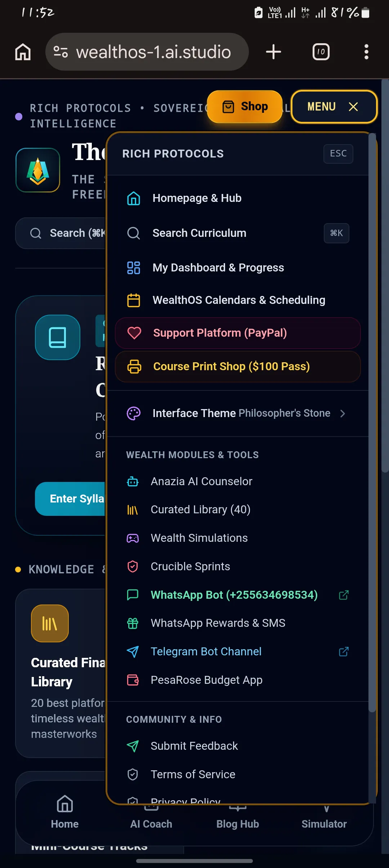Image resolution: width=389 pixels, height=868 pixels.
Task: Click the shield icon beside Terms of Service
Action: (133, 775)
